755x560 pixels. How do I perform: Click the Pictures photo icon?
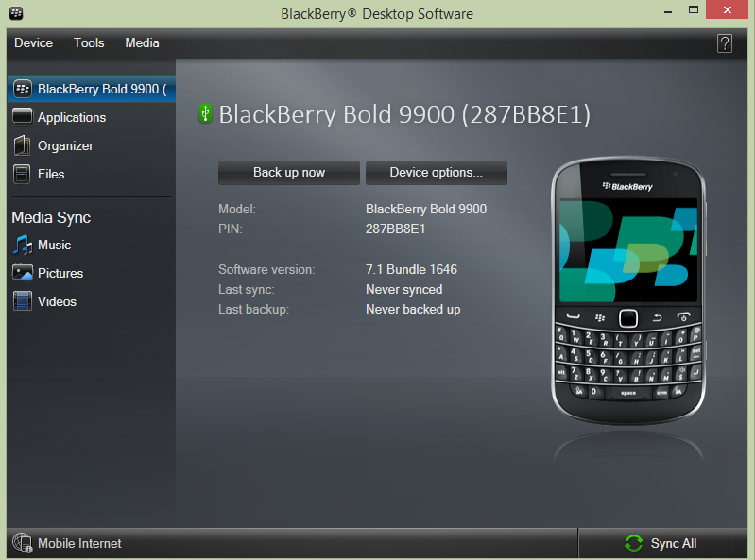tap(22, 273)
